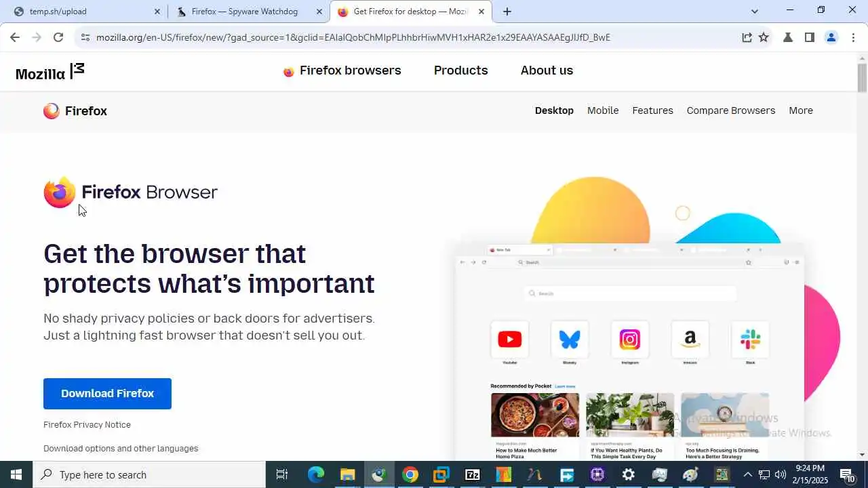Click the Download Firefox button
868x488 pixels.
[x=107, y=394]
